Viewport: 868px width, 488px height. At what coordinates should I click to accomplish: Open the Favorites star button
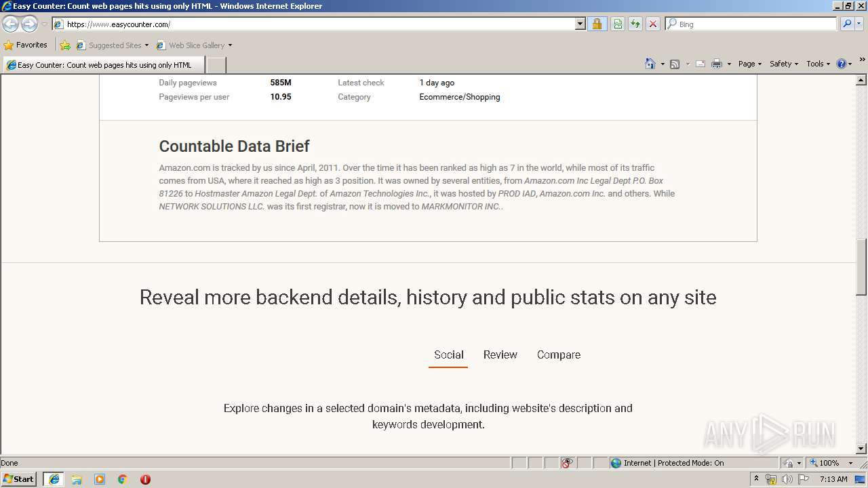pyautogui.click(x=25, y=45)
